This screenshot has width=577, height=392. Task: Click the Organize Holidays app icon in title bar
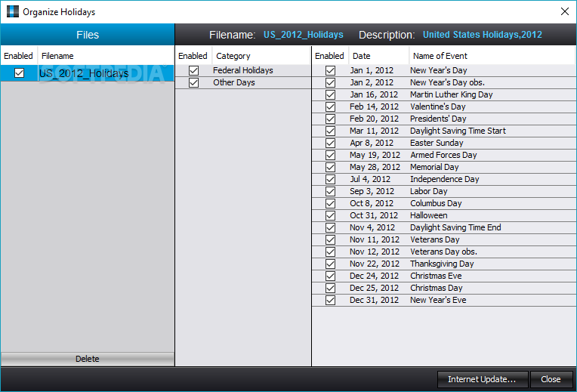pos(13,11)
